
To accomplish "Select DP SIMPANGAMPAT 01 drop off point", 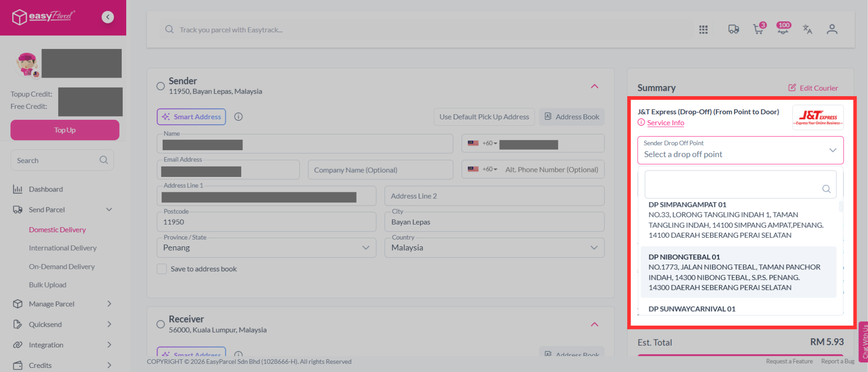I will [739, 220].
